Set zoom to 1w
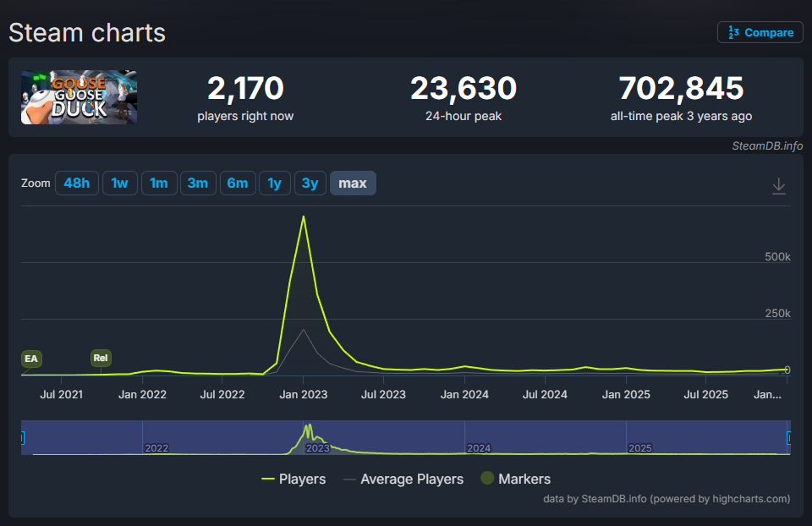812x526 pixels. [120, 184]
